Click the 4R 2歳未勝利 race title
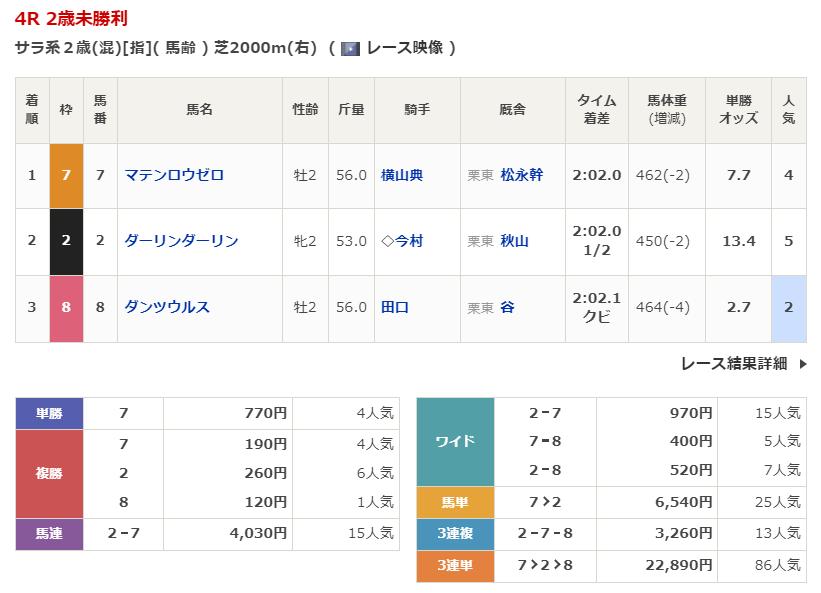The height and width of the screenshot is (593, 821). (x=71, y=19)
